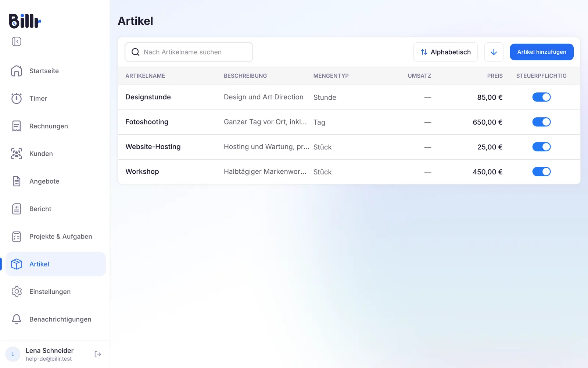Click the box icon for Artikel
588x368 pixels.
pos(17,264)
